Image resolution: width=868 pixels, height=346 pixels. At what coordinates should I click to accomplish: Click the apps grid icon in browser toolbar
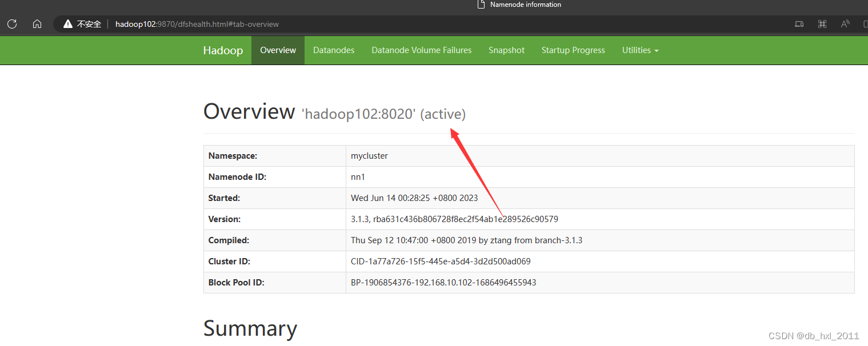(x=822, y=24)
